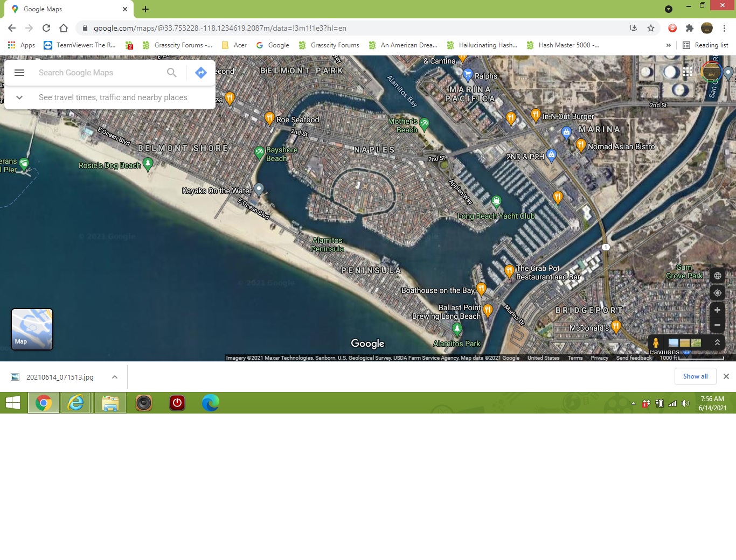Select the Google Maps browser tab
736x560 pixels.
point(68,9)
